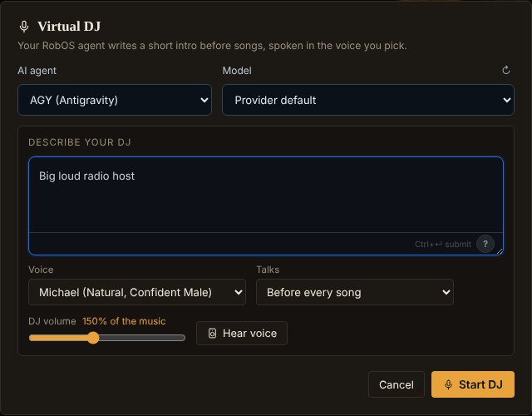Open the Talks frequency dropdown
This screenshot has height=416, width=532.
(x=355, y=292)
